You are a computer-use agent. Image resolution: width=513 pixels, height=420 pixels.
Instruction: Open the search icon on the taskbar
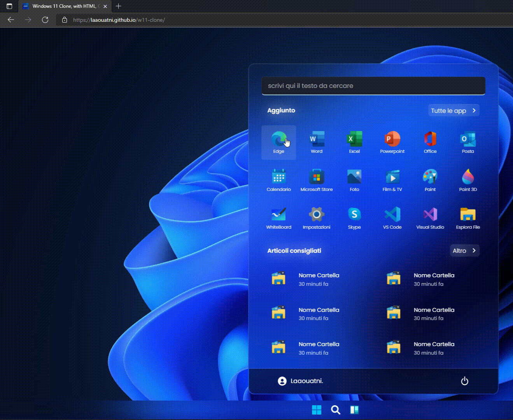click(335, 409)
